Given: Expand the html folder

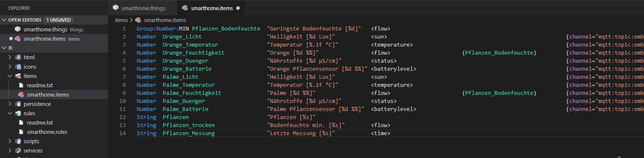Looking at the screenshot, I should (10, 57).
